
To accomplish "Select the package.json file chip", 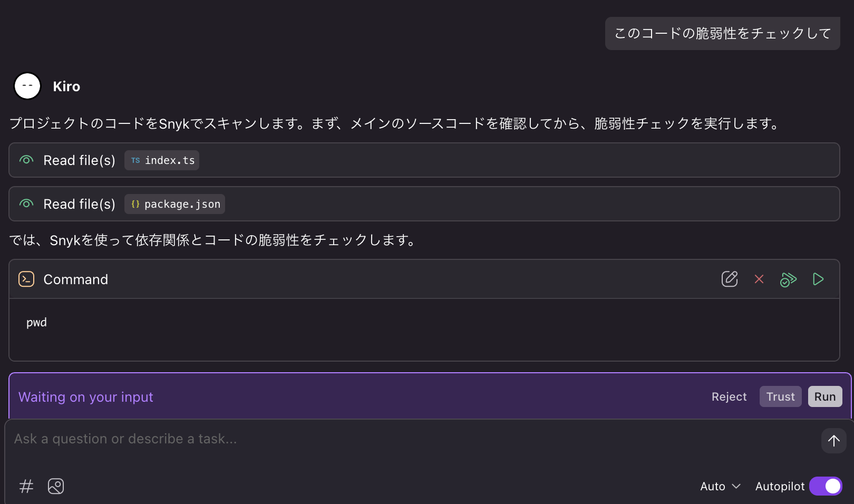I will [174, 204].
